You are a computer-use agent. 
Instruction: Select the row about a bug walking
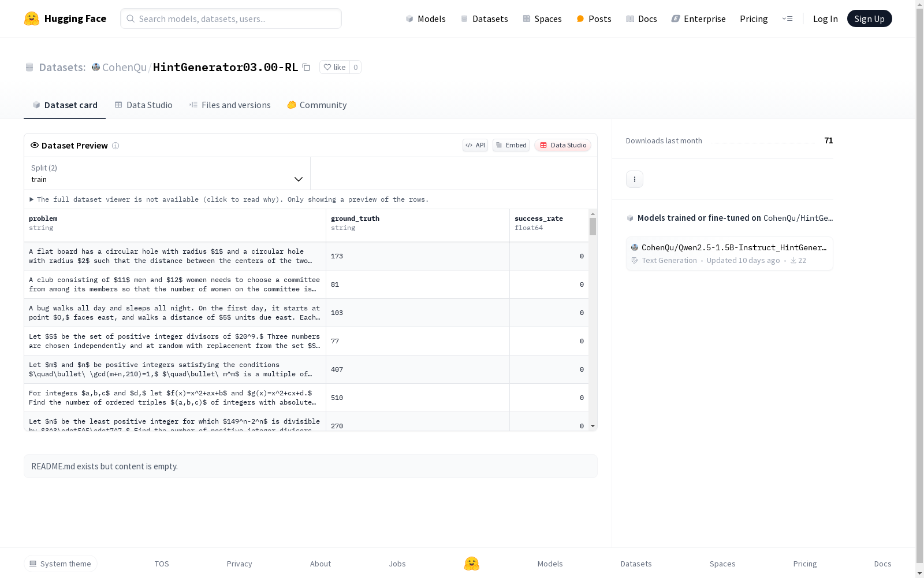[306, 313]
